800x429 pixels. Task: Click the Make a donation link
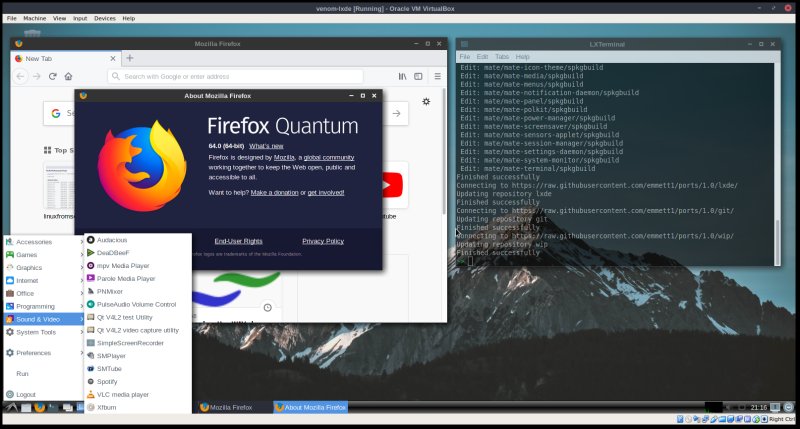(x=274, y=193)
